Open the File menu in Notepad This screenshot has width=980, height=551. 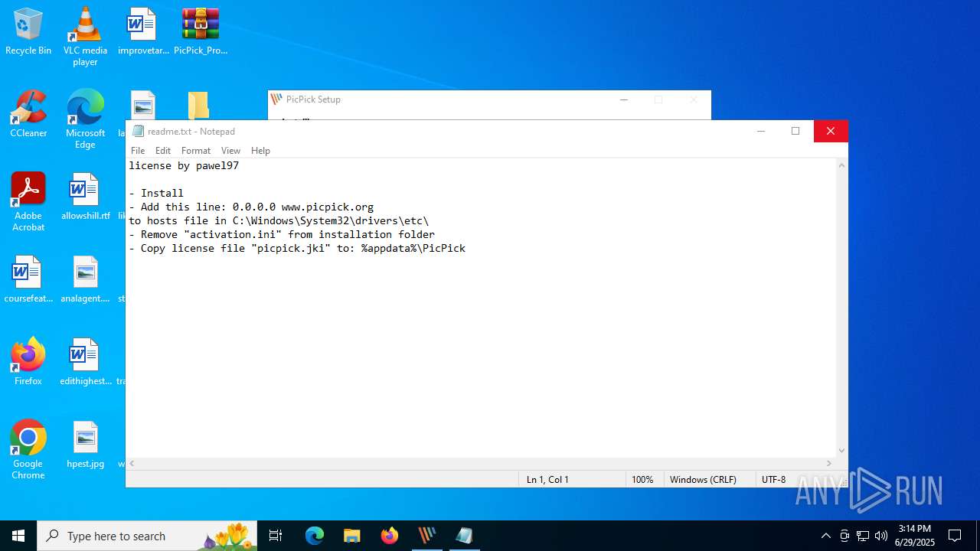pos(138,151)
